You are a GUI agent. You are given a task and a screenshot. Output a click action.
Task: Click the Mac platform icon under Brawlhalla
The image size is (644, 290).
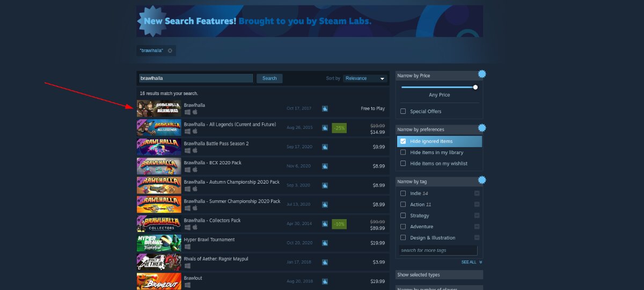tap(195, 112)
